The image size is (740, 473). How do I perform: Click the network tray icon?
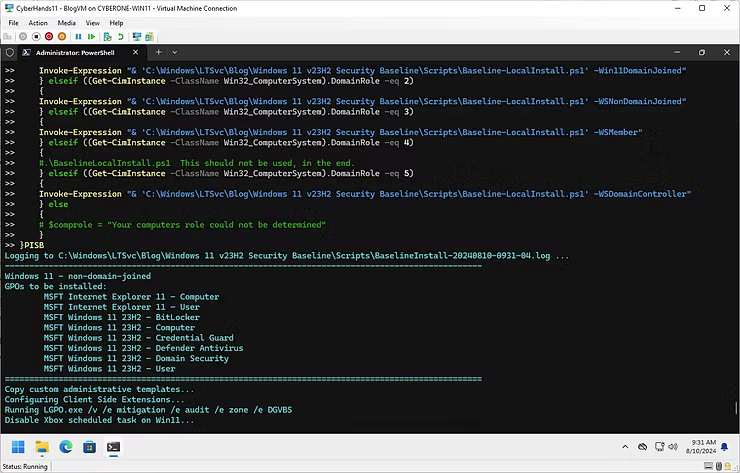(x=659, y=447)
